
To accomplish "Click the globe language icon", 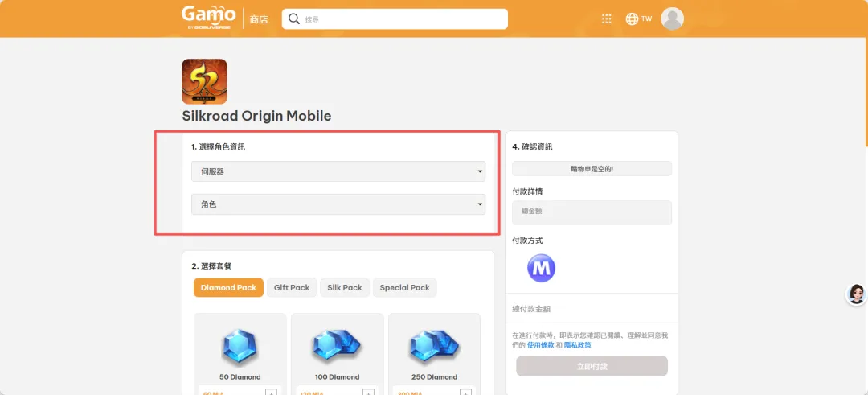I will (x=632, y=19).
